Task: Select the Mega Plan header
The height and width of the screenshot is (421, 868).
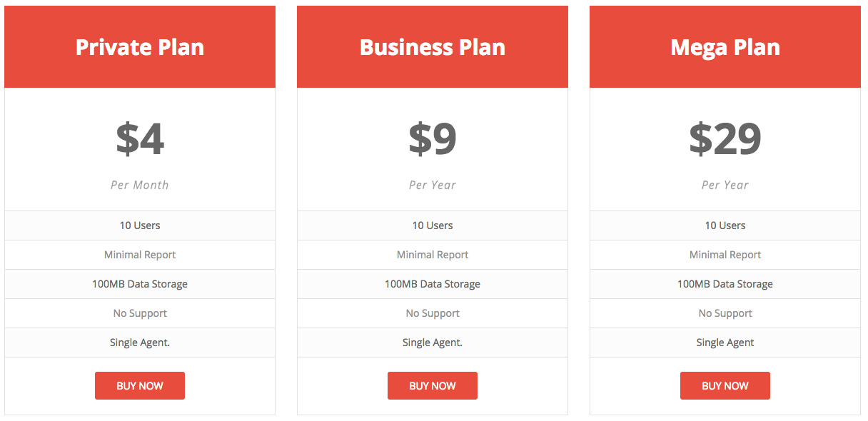Action: [x=725, y=47]
